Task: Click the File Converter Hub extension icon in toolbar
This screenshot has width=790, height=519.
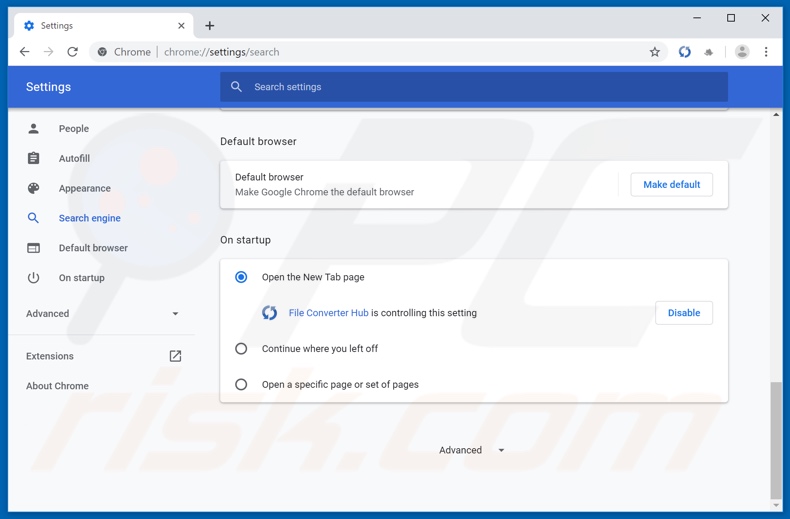Action: point(684,52)
